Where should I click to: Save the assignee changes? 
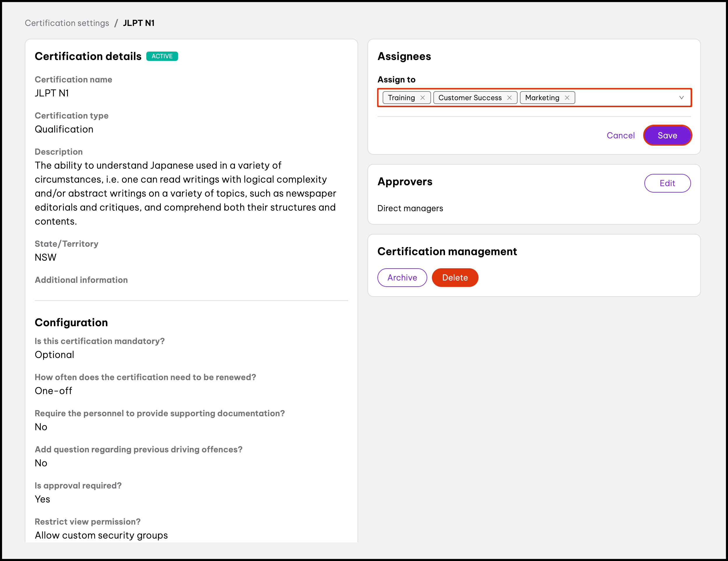(x=667, y=135)
